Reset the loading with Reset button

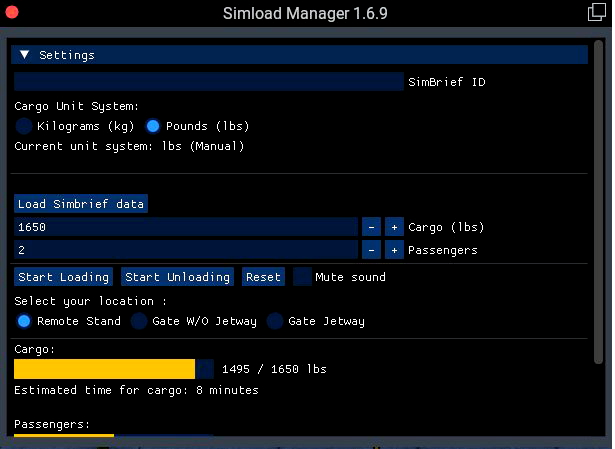point(263,277)
